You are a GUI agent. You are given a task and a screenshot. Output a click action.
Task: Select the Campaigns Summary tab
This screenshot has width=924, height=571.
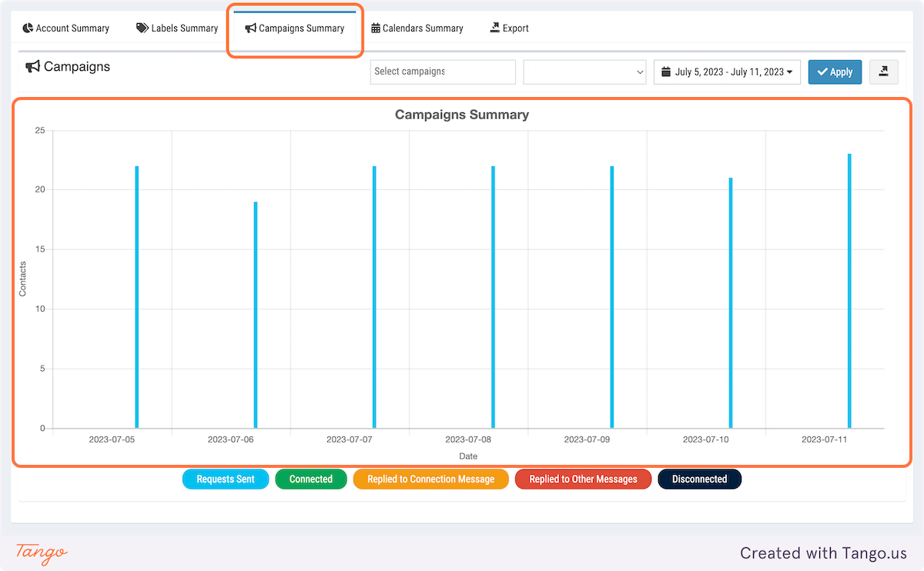[x=295, y=28]
